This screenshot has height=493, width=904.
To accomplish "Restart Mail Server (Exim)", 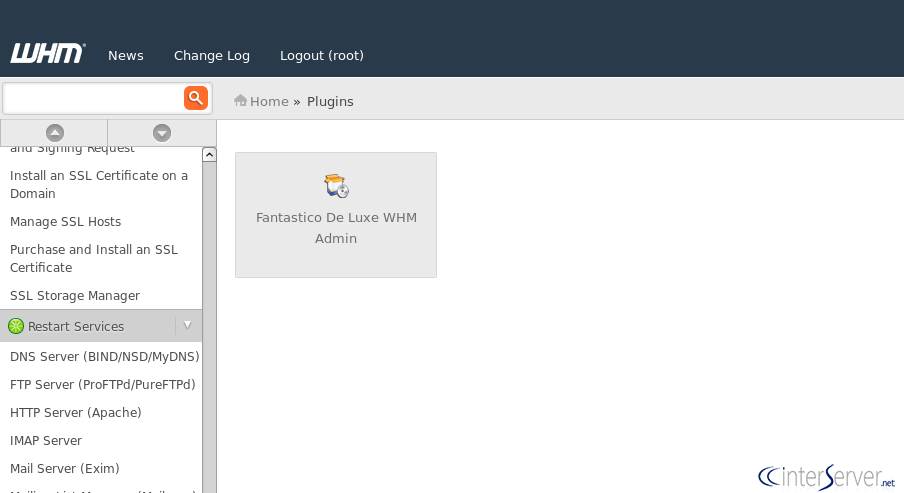I will click(65, 468).
